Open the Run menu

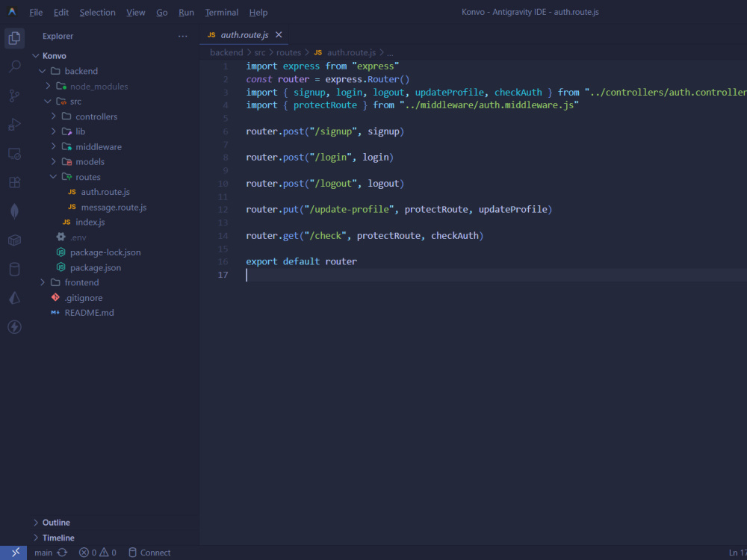[x=186, y=13]
